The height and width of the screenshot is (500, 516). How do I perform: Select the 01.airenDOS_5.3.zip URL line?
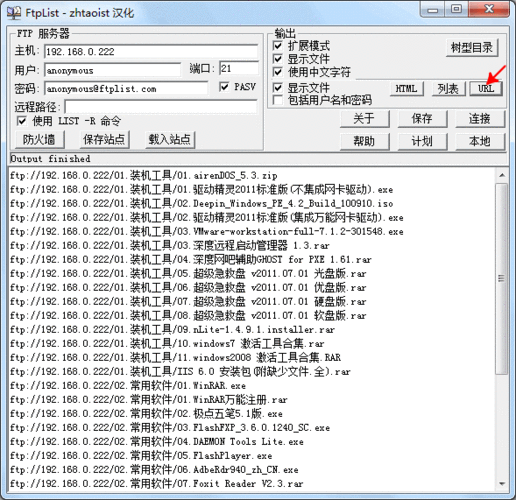coord(144,175)
